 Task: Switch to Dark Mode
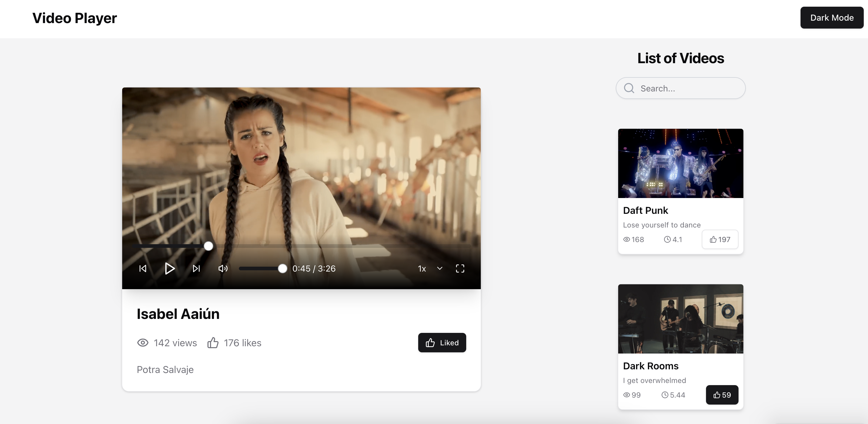coord(832,18)
